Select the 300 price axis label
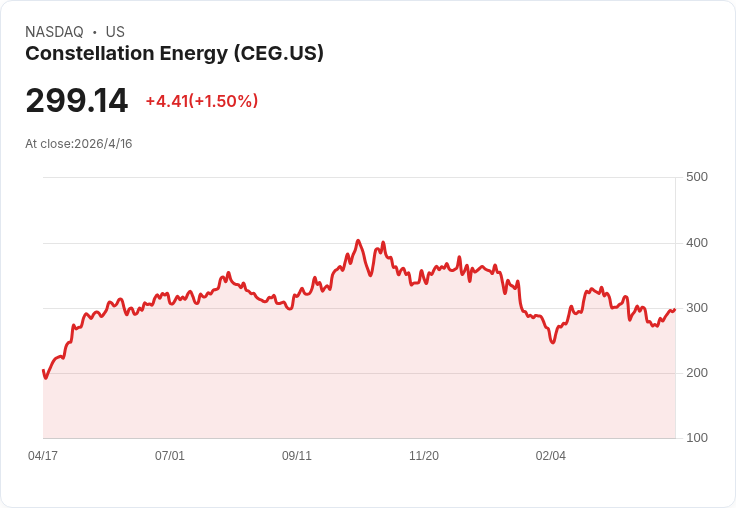The width and height of the screenshot is (736, 508). [697, 308]
